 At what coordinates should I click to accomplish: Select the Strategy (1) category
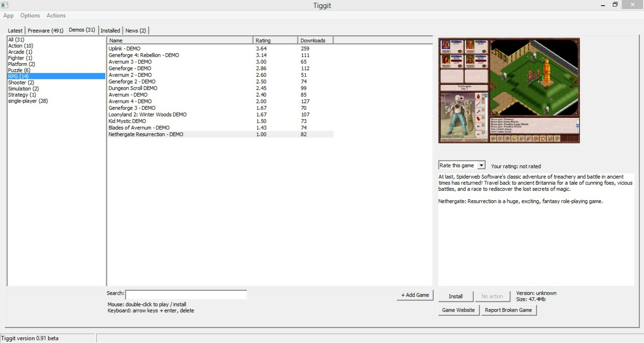coord(56,95)
